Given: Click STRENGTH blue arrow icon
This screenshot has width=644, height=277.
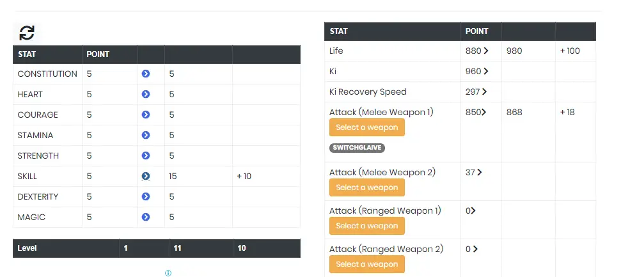Looking at the screenshot, I should (x=145, y=155).
